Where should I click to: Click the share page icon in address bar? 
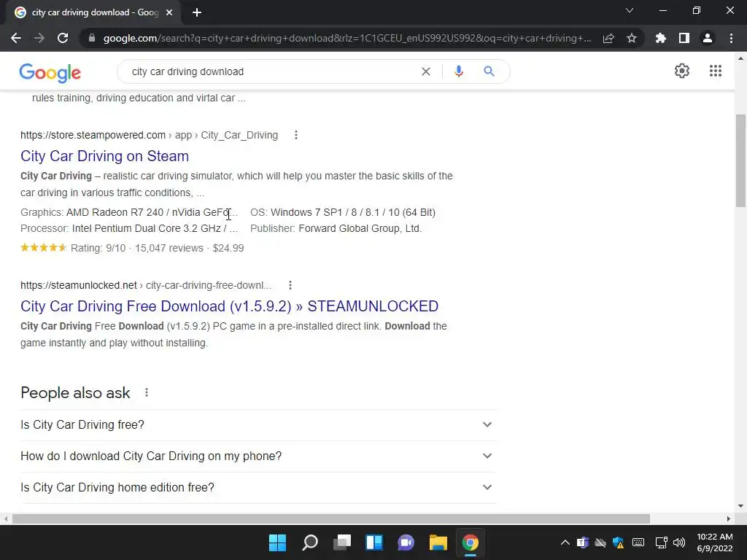[x=608, y=38]
